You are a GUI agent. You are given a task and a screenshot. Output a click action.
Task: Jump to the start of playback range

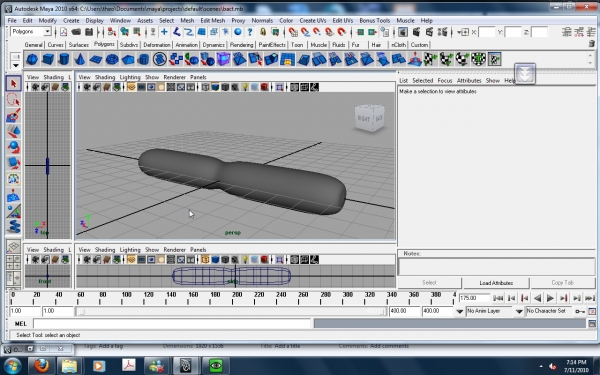coord(498,298)
